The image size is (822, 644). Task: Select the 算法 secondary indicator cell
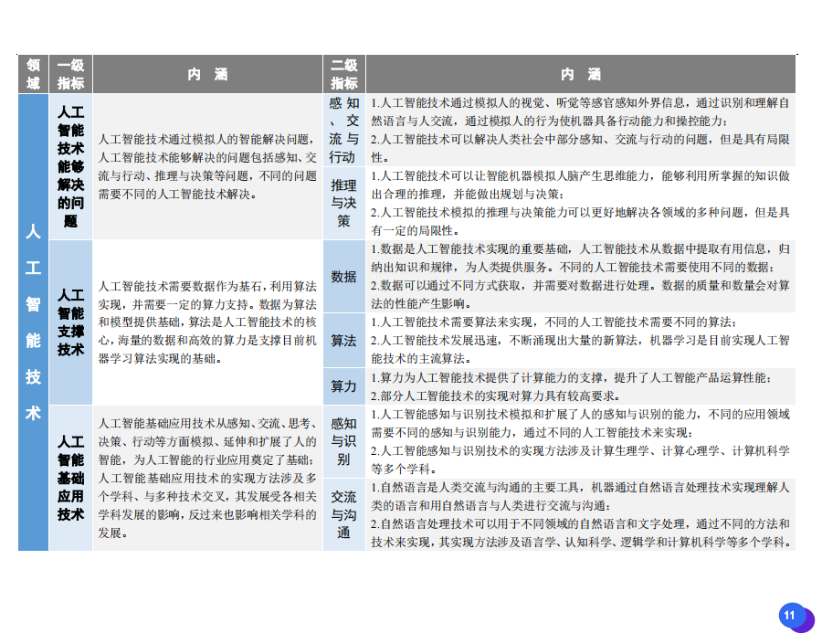[343, 341]
